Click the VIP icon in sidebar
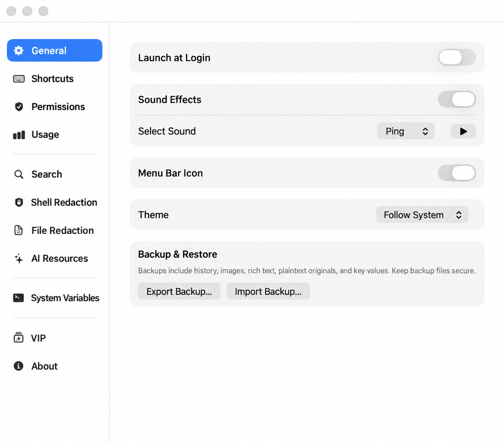The width and height of the screenshot is (504, 442). coord(18,337)
